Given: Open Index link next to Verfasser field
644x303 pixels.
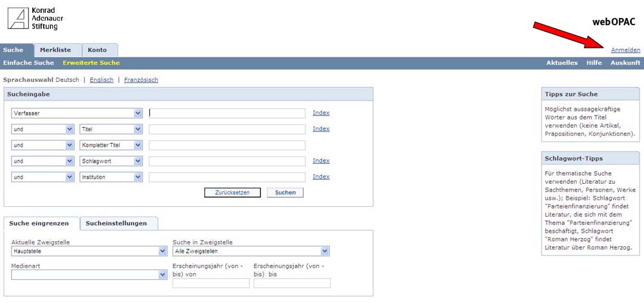Looking at the screenshot, I should pos(321,113).
